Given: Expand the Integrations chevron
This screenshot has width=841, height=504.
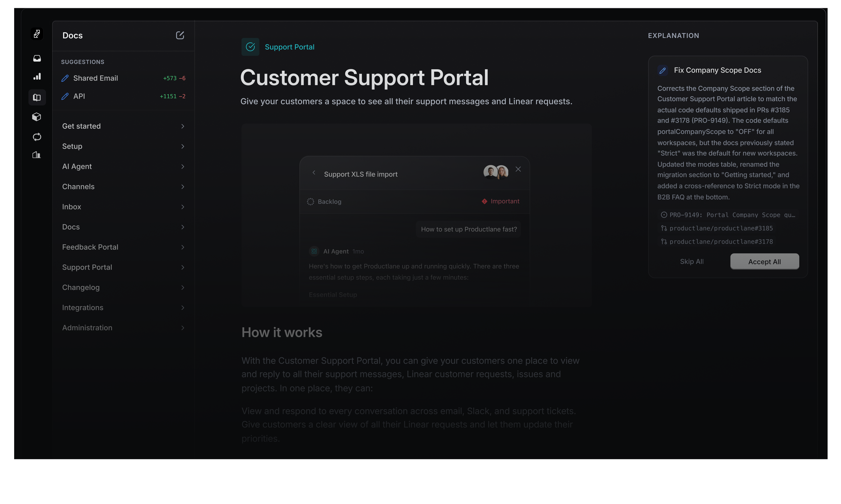Looking at the screenshot, I should point(183,308).
